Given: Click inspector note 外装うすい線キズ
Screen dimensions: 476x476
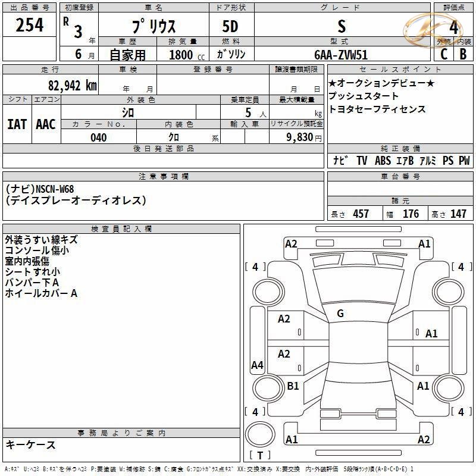Looking at the screenshot, I should 41,240.
